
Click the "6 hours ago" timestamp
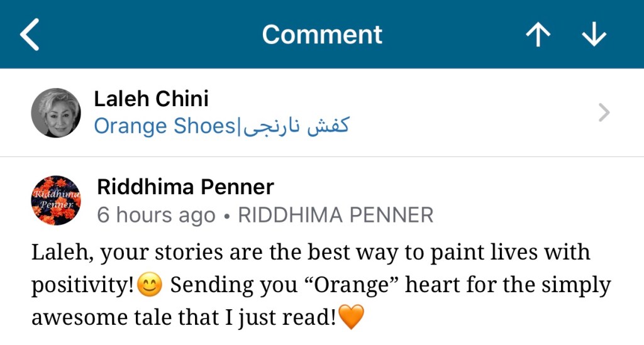[156, 216]
